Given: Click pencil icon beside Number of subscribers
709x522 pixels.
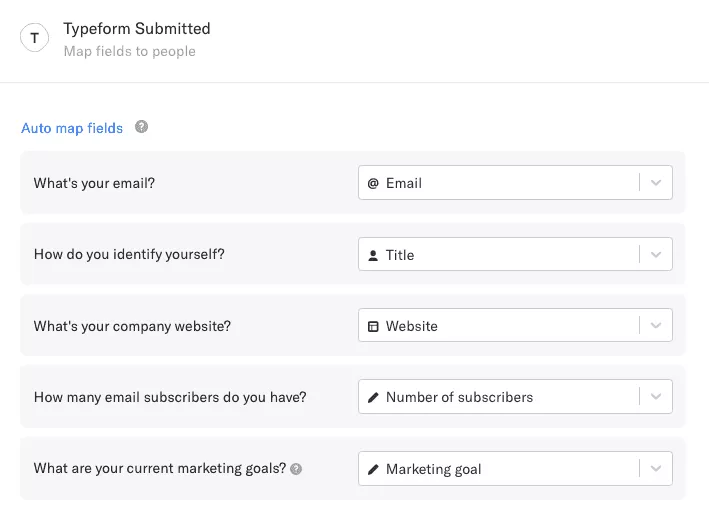Looking at the screenshot, I should click(x=373, y=397).
